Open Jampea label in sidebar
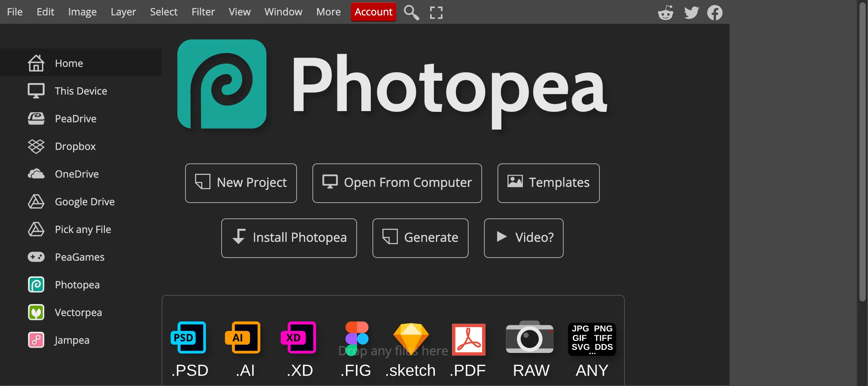Image resolution: width=868 pixels, height=386 pixels. (x=72, y=340)
